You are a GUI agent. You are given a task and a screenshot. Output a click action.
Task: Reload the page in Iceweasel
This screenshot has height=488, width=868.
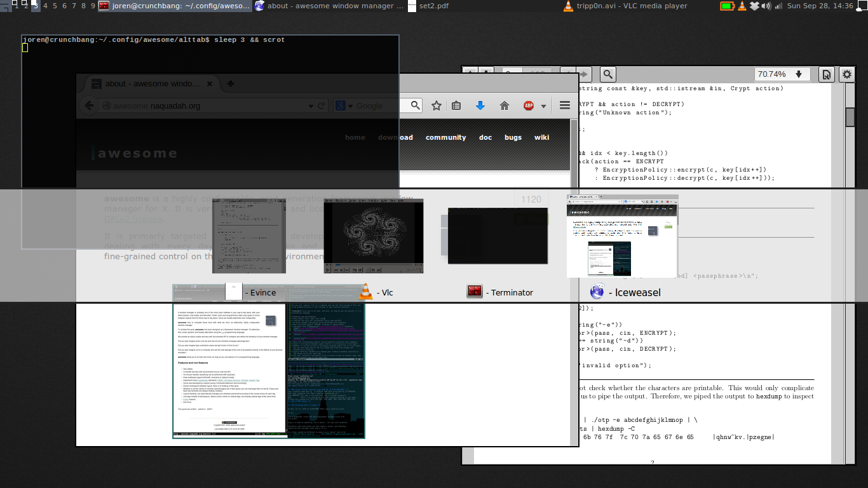pos(322,105)
